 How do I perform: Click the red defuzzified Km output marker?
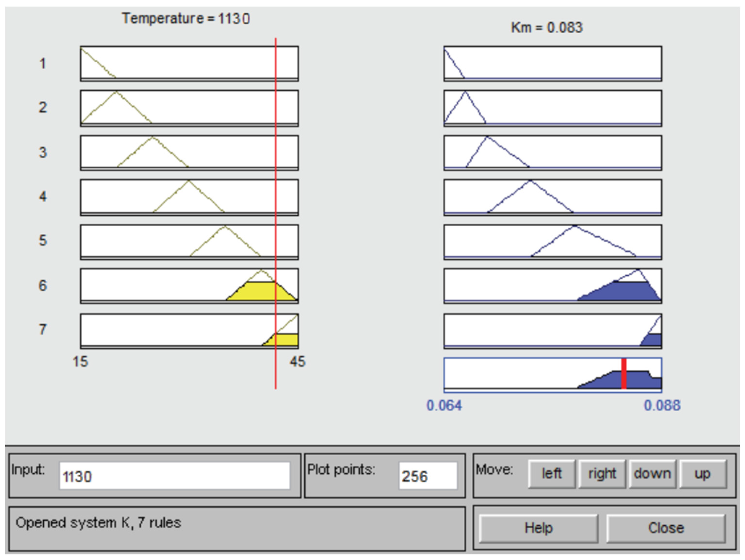coord(624,374)
